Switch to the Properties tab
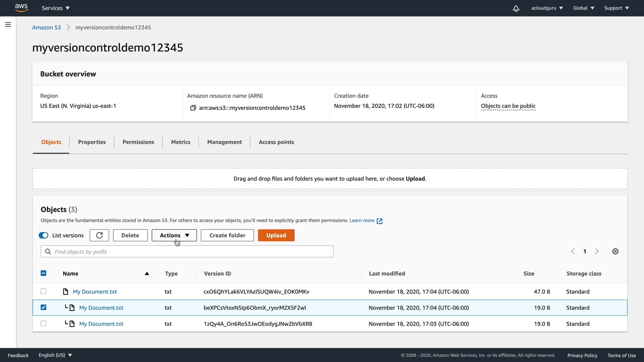 [x=92, y=142]
